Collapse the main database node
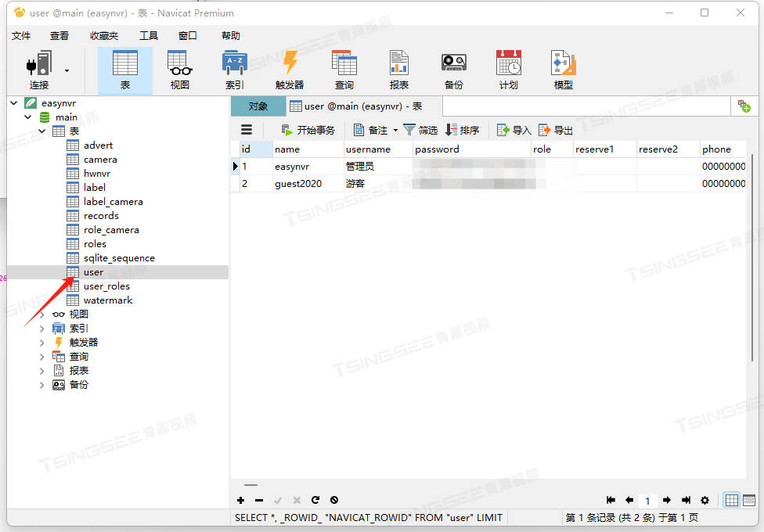 [26, 117]
